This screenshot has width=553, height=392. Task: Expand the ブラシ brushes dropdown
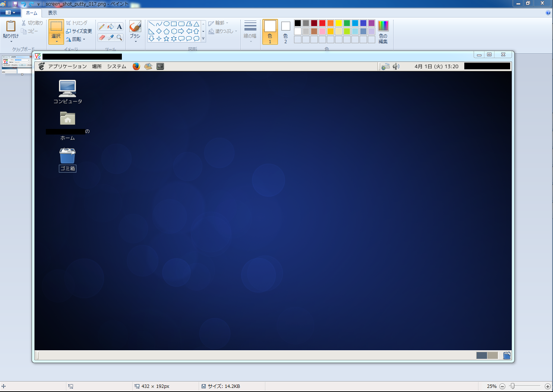point(135,41)
